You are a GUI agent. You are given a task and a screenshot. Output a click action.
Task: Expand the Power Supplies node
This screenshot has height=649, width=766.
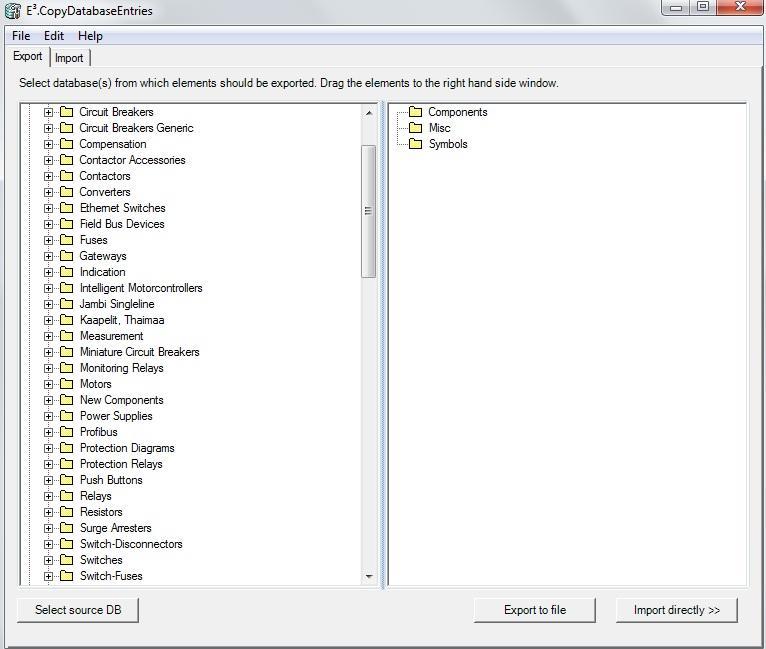[48, 416]
